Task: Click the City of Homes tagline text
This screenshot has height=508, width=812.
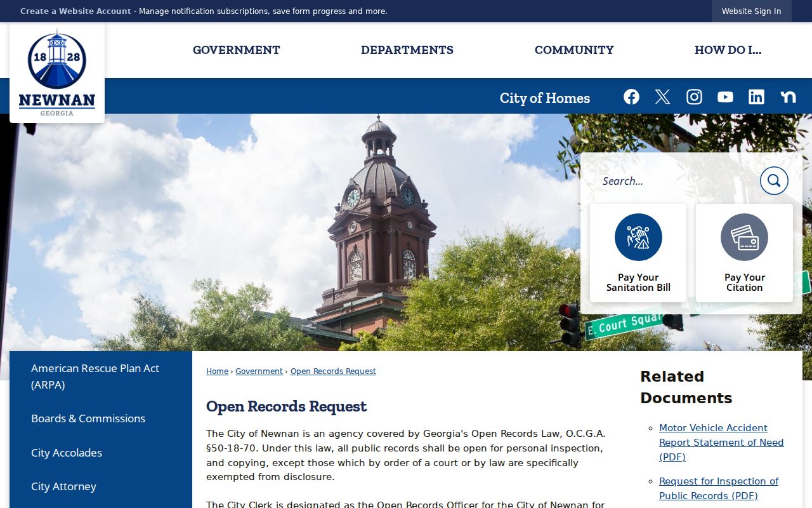Action: click(545, 98)
